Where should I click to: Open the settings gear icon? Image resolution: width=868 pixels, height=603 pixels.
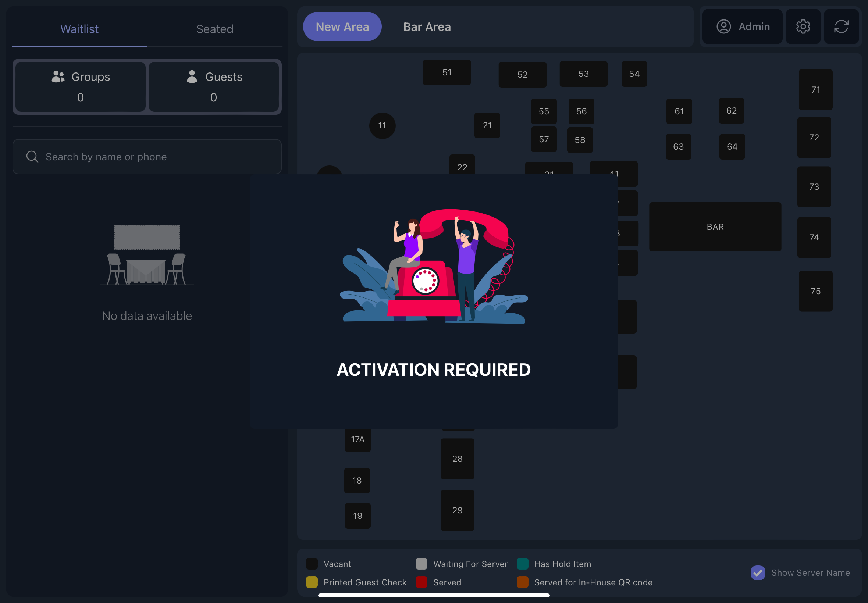tap(803, 26)
